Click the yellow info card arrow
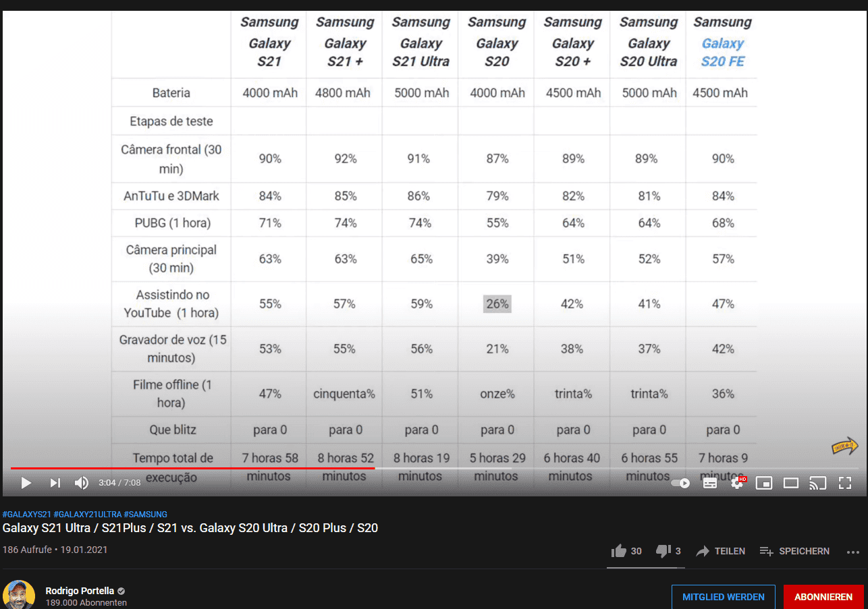 [844, 446]
